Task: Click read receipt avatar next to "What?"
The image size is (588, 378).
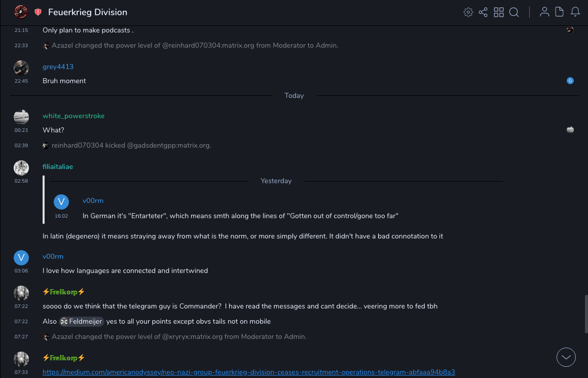Action: coord(570,130)
